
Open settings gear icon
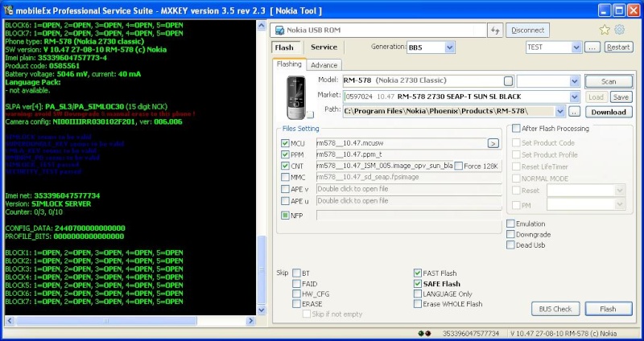619,30
